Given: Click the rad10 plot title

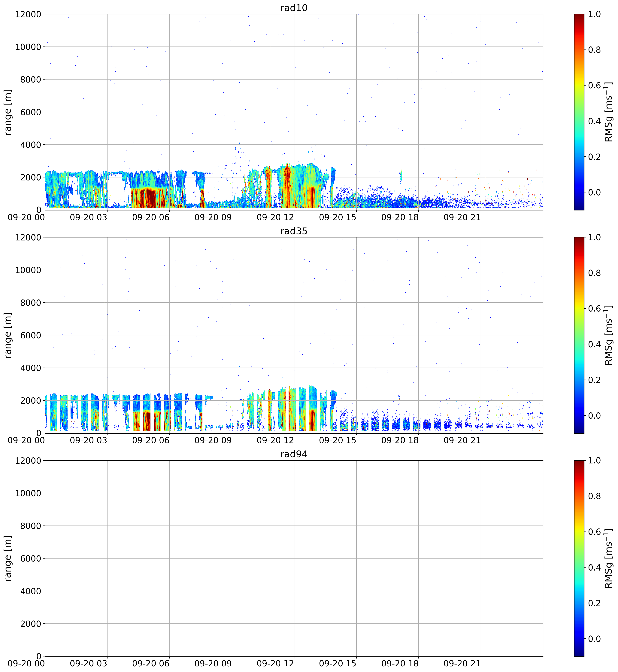Looking at the screenshot, I should (x=294, y=8).
